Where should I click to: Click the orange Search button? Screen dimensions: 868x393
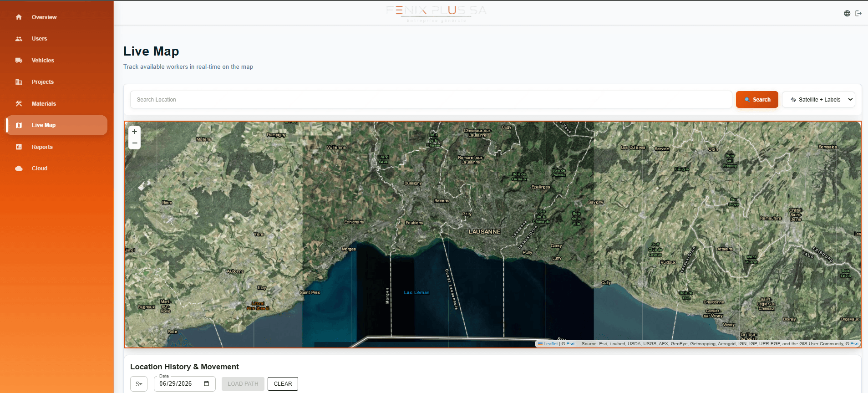tap(757, 100)
